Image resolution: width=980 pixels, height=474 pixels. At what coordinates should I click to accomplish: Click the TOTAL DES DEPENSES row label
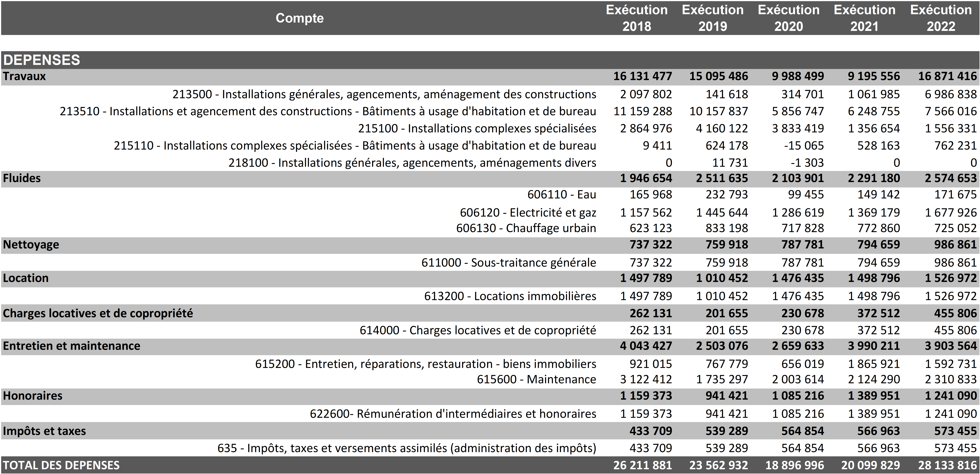[x=61, y=465]
